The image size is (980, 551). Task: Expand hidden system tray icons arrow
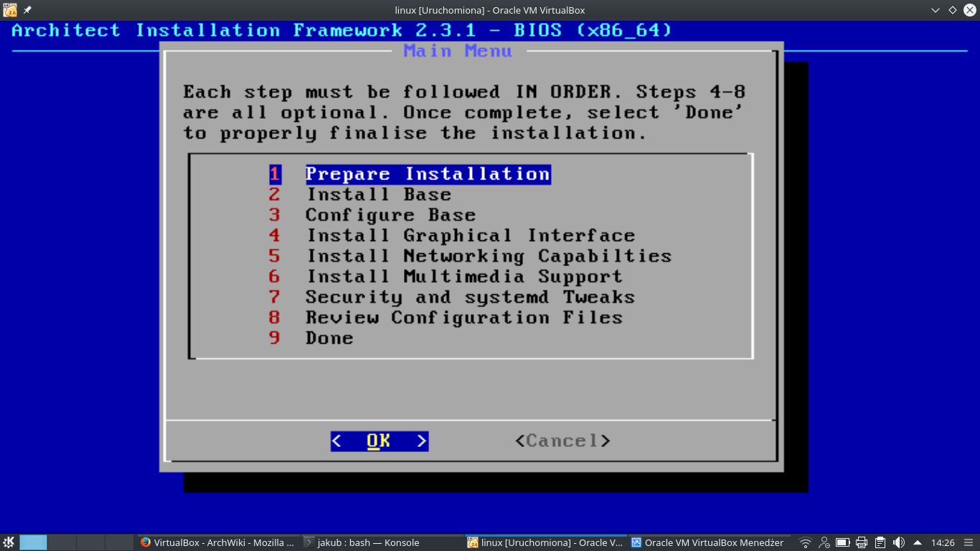918,542
